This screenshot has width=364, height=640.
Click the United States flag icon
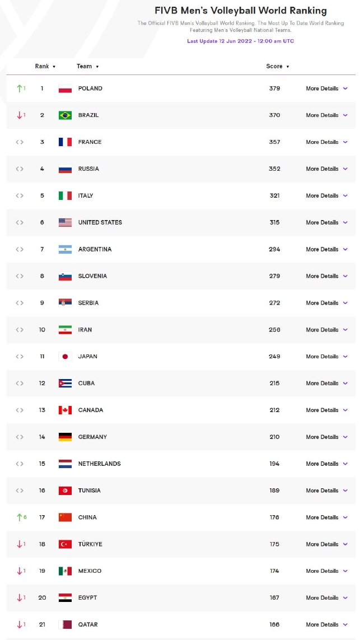tap(65, 222)
